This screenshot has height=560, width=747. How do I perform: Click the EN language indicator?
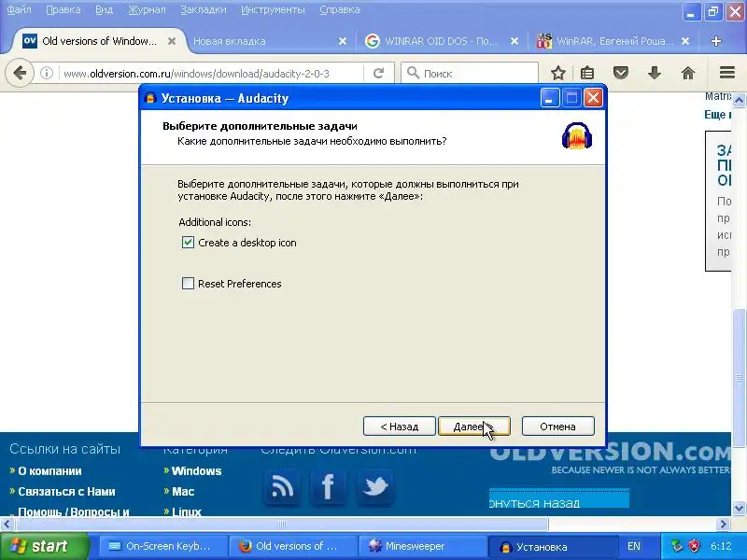(634, 546)
